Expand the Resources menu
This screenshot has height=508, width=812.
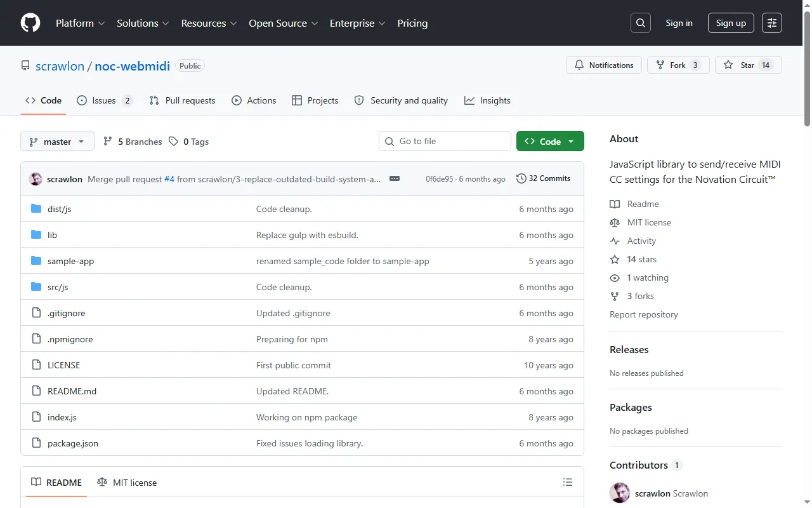[209, 23]
